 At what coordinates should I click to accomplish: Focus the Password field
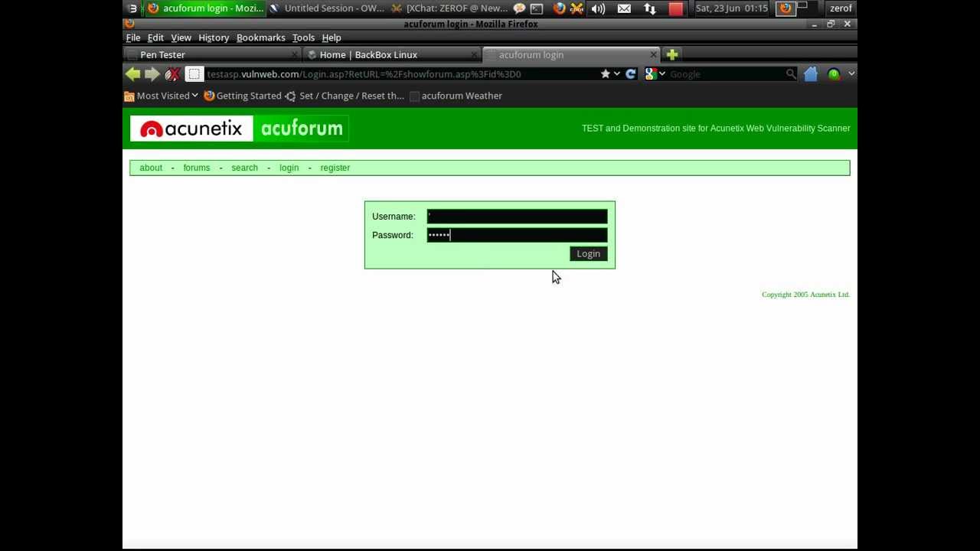(x=517, y=235)
